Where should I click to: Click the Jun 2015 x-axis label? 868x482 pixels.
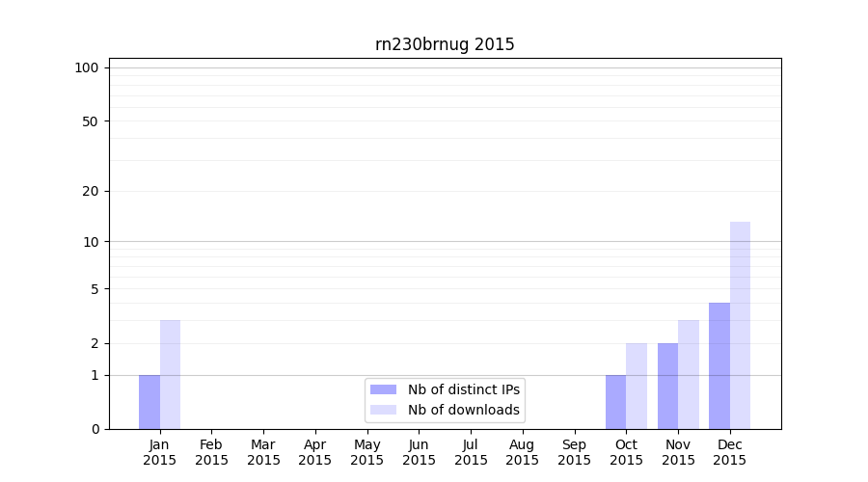(x=419, y=452)
